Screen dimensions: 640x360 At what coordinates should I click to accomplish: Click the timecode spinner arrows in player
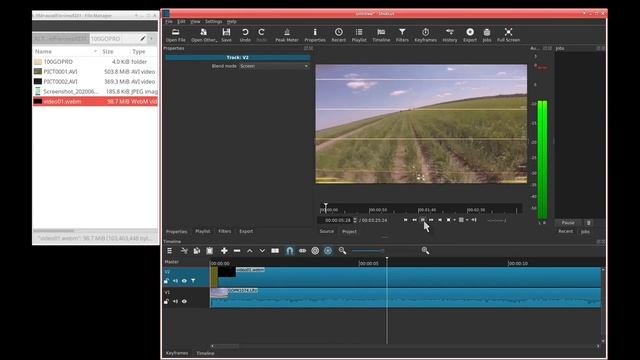(x=355, y=220)
